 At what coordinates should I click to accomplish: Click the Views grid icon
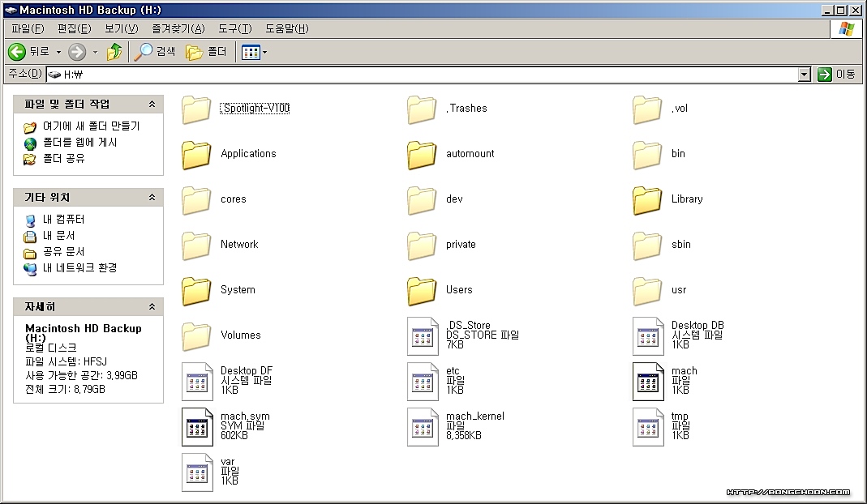pyautogui.click(x=251, y=53)
